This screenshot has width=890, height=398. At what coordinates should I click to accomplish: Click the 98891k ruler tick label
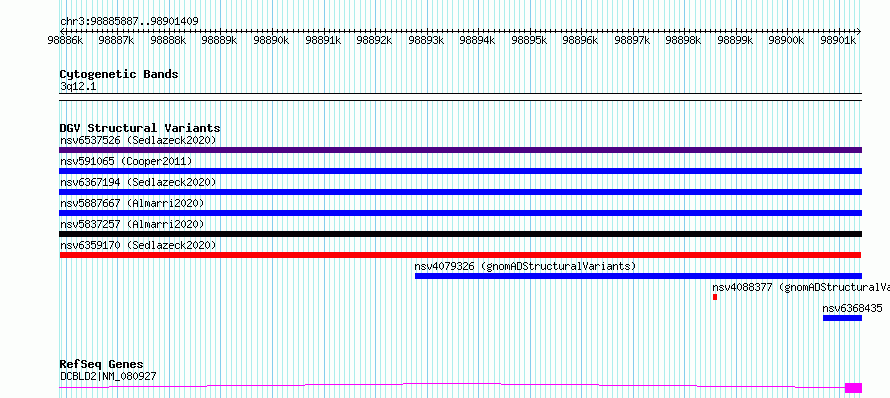[x=323, y=40]
